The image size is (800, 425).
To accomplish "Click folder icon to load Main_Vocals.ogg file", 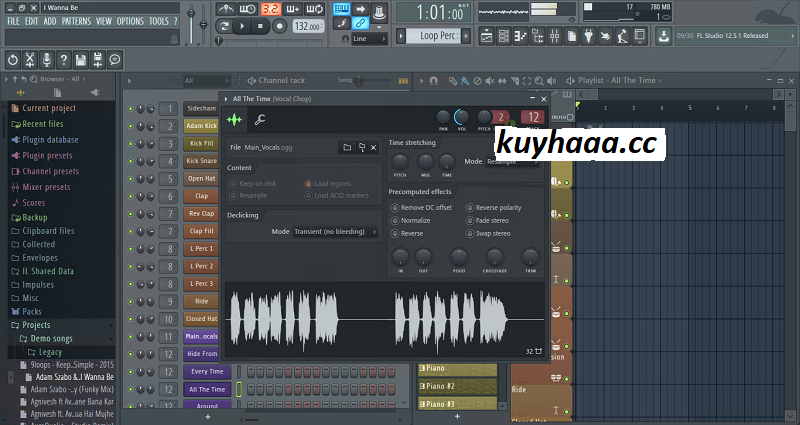I will (347, 147).
